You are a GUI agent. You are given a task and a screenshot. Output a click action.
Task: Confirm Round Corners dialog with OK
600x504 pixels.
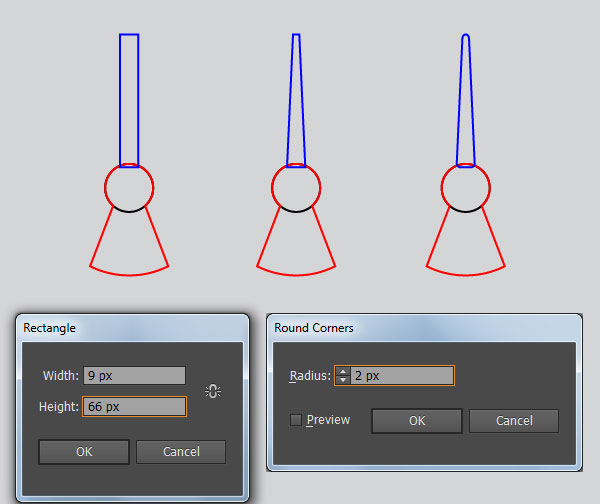tap(417, 421)
